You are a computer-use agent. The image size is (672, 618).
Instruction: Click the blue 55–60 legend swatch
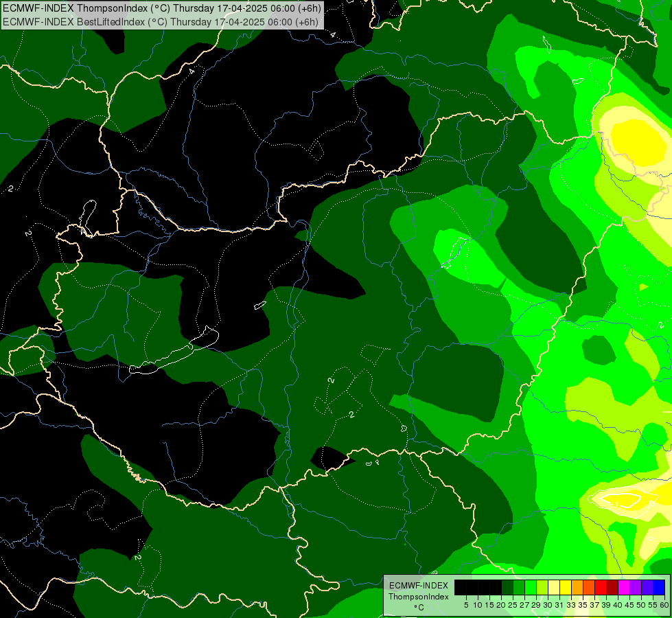coord(659,587)
